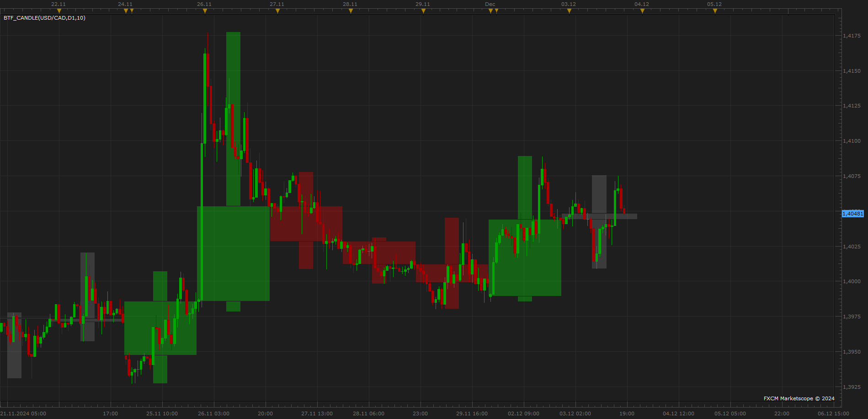
Task: Click the 28.11 06:00 time label
Action: (x=368, y=414)
